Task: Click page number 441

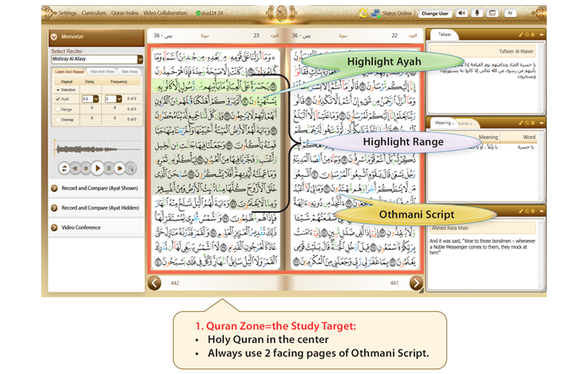Action: 394,283
